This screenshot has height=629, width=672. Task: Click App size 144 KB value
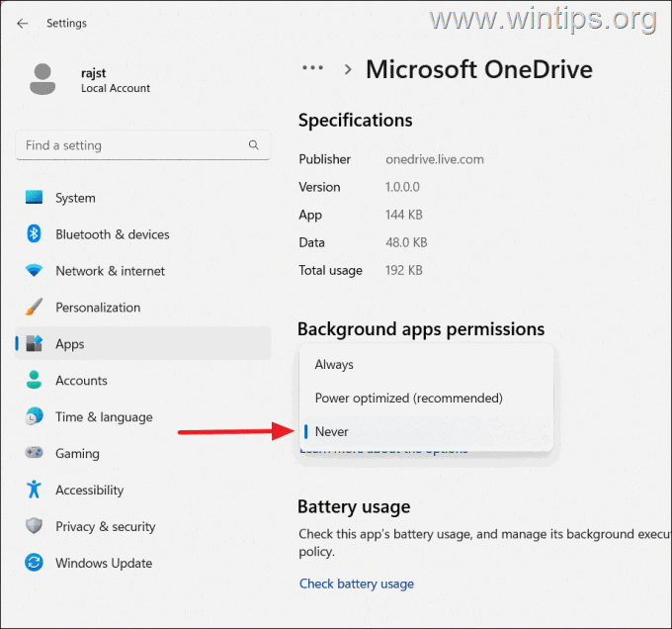(x=404, y=215)
